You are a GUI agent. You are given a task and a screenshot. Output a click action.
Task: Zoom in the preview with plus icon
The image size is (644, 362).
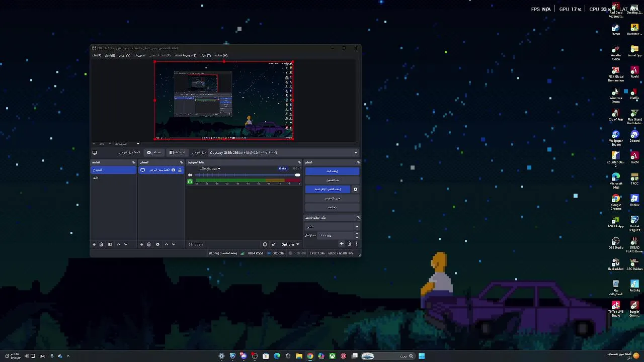coord(110,144)
